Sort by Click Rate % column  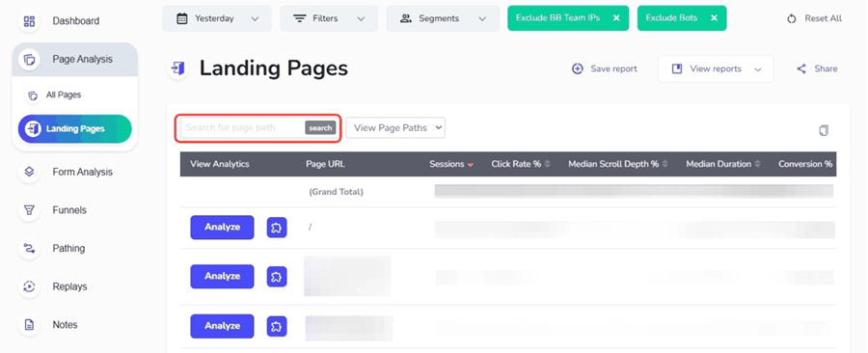(521, 164)
